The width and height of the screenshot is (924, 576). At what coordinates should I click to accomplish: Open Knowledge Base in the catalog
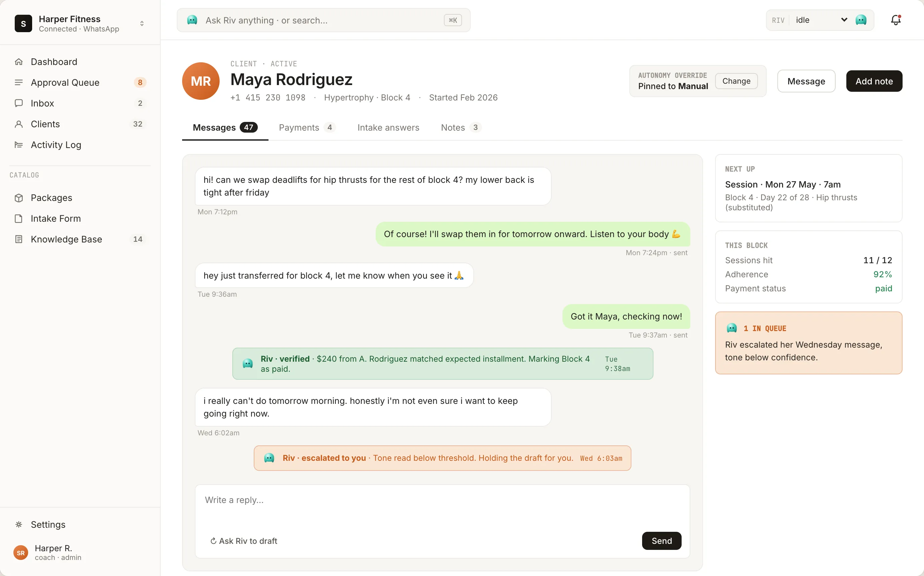pyautogui.click(x=80, y=239)
